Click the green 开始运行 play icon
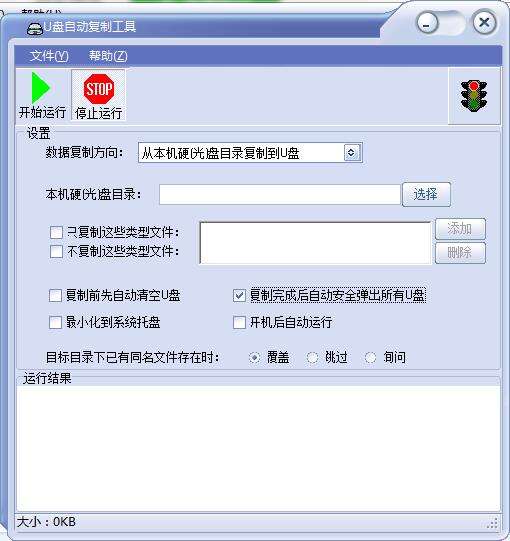This screenshot has width=510, height=541. click(x=40, y=88)
